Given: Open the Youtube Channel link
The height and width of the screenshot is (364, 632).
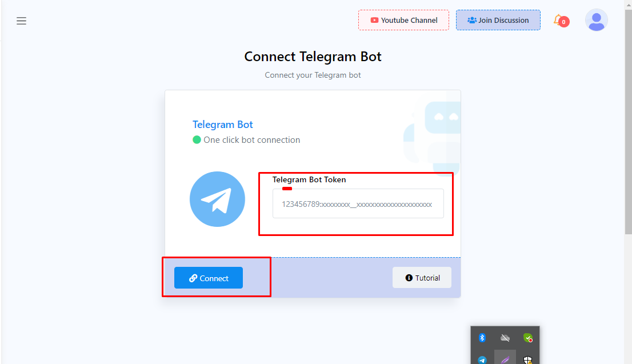Looking at the screenshot, I should click(x=403, y=20).
